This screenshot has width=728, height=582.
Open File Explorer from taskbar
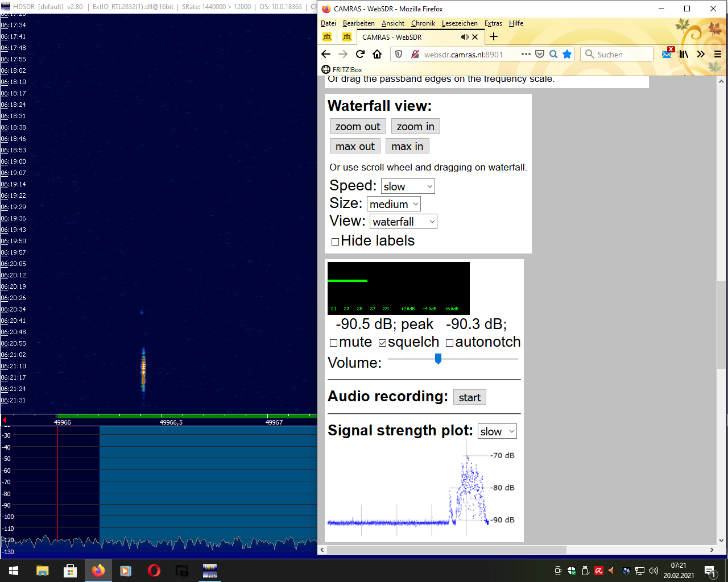43,571
